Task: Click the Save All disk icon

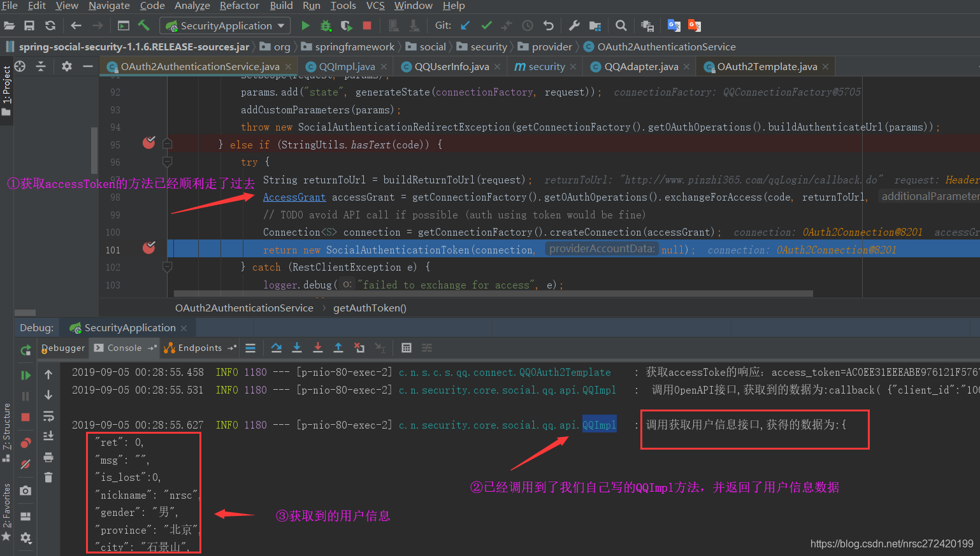Action: 29,25
